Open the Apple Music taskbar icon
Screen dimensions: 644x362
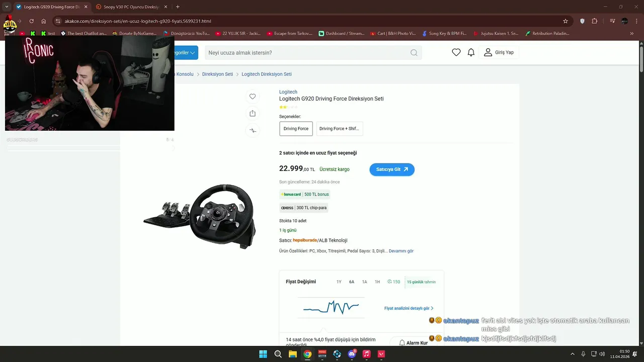(366, 354)
